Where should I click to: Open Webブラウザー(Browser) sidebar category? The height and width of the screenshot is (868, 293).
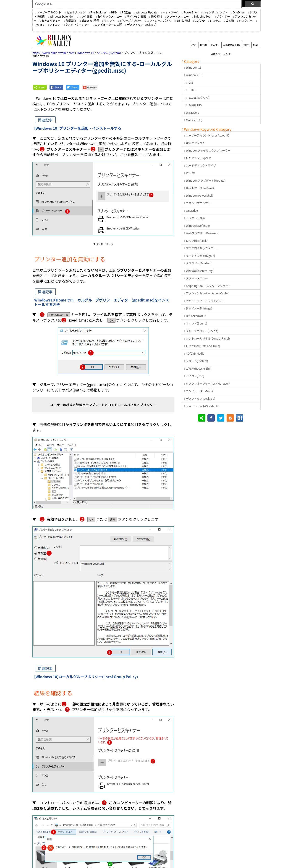(220, 233)
